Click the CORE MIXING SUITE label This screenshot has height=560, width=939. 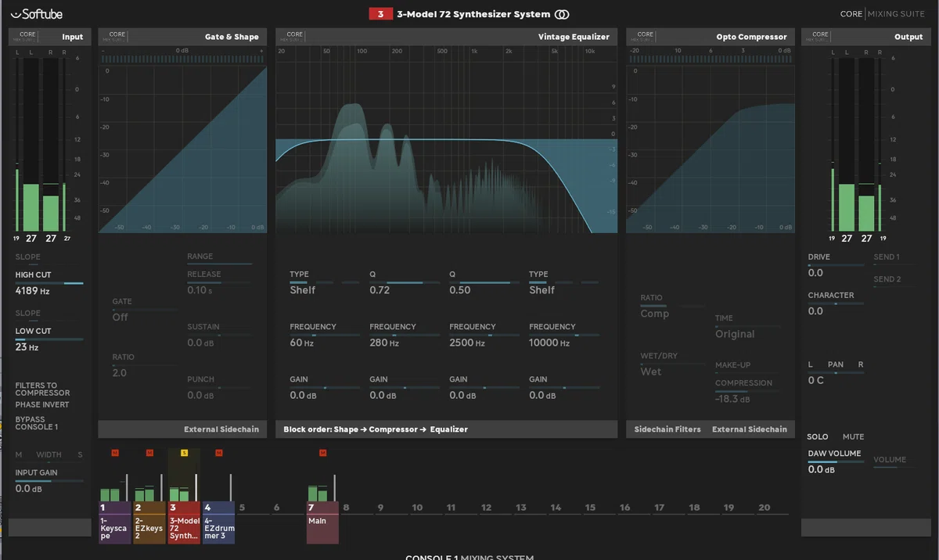(883, 14)
